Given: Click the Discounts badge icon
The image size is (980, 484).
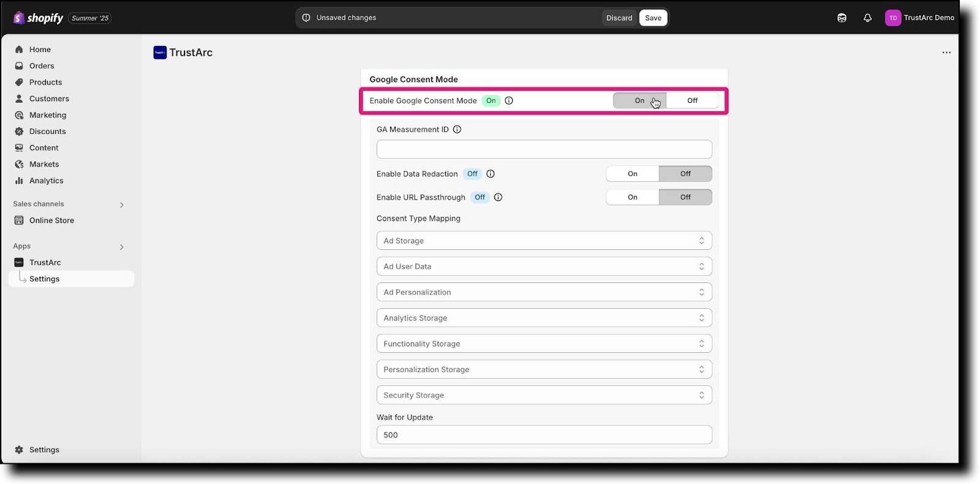Looking at the screenshot, I should click(x=19, y=132).
